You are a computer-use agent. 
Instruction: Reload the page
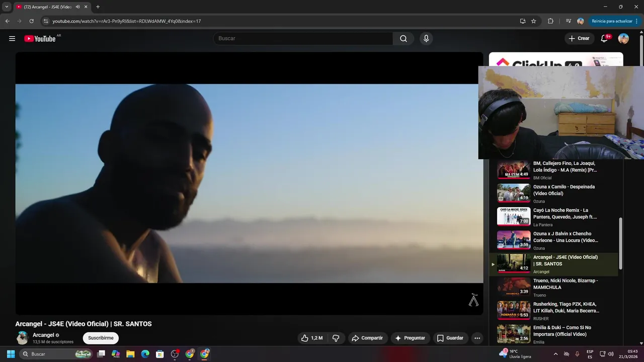(31, 21)
